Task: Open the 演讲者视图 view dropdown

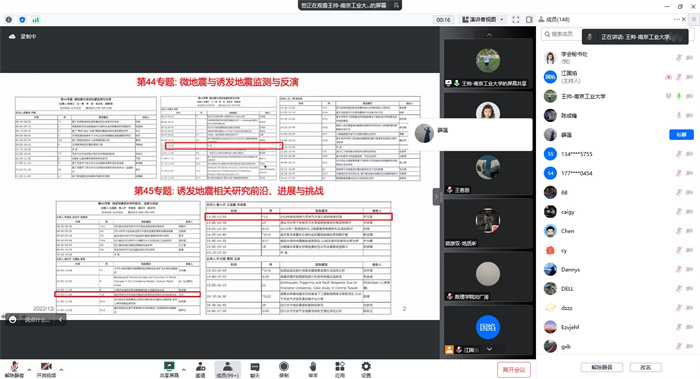Action: pos(483,20)
